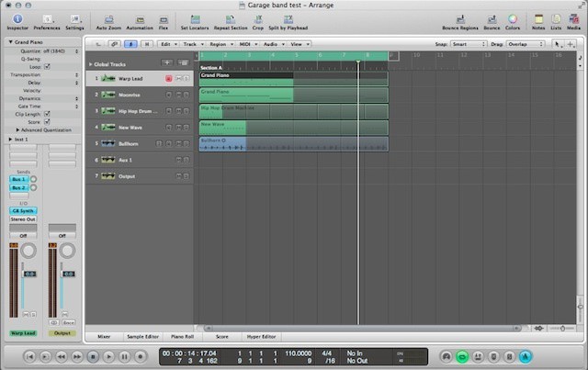Screen dimensions: 588x370
Task: Click the Bounce Regions icon
Action: coord(460,19)
